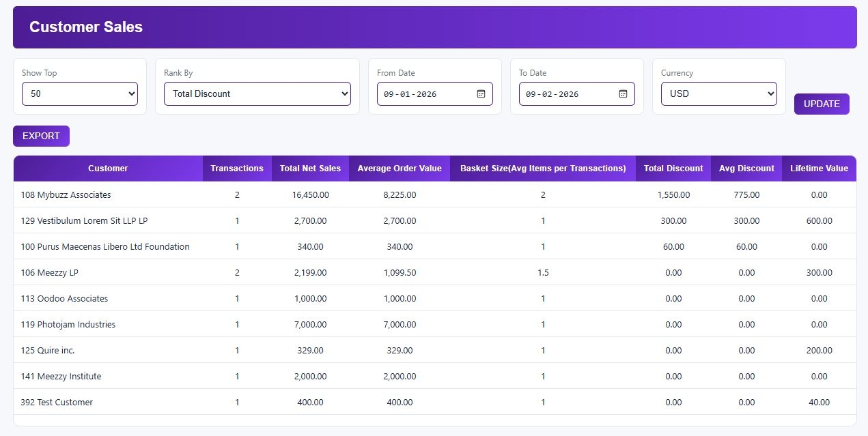Click the EXPORT button
Viewport: 868px width, 436px height.
41,136
